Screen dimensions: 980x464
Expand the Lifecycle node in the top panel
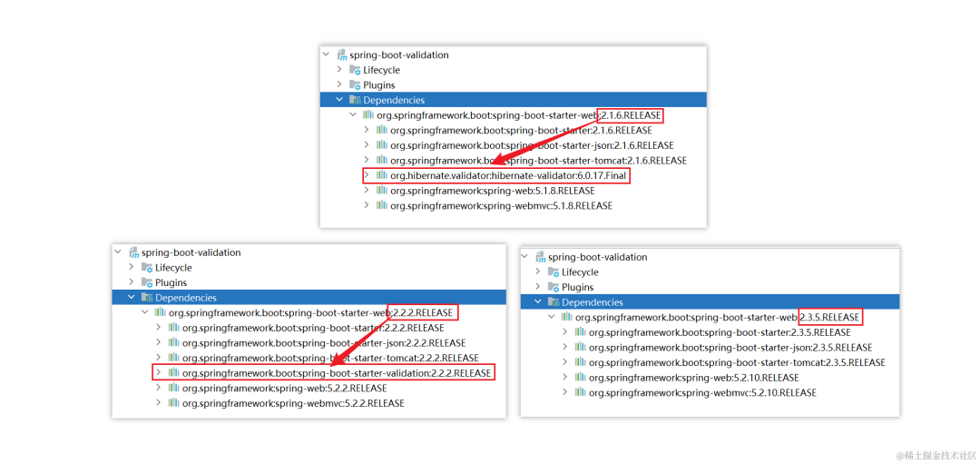click(339, 70)
